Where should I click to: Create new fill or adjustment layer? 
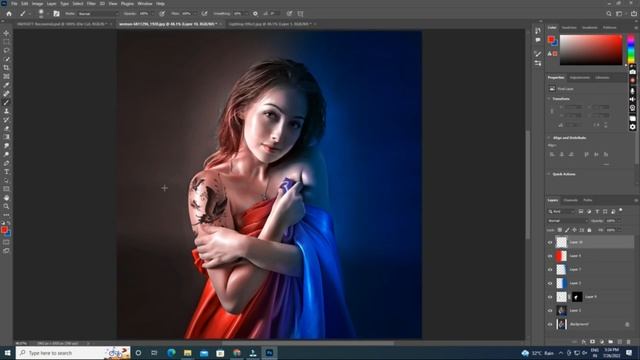[x=601, y=342]
